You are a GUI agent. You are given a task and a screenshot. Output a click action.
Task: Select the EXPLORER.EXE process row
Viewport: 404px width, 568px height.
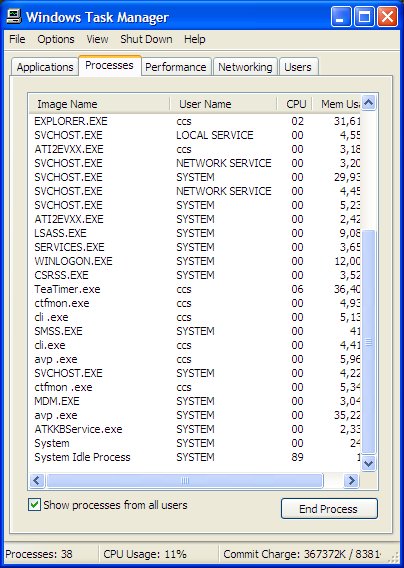(x=195, y=121)
